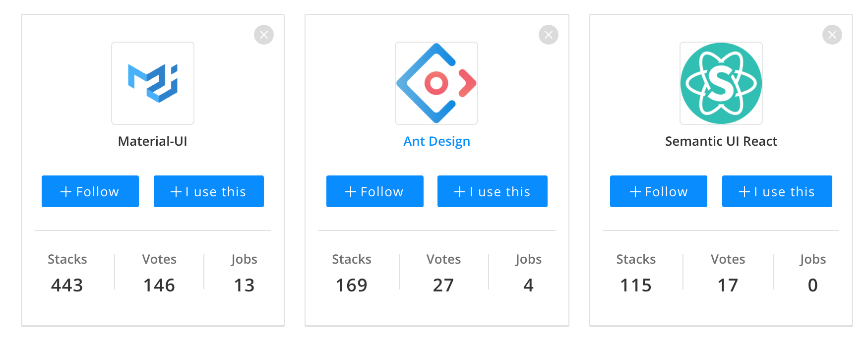This screenshot has height=341, width=868.
Task: Remove Ant Design from the comparison
Action: point(548,34)
